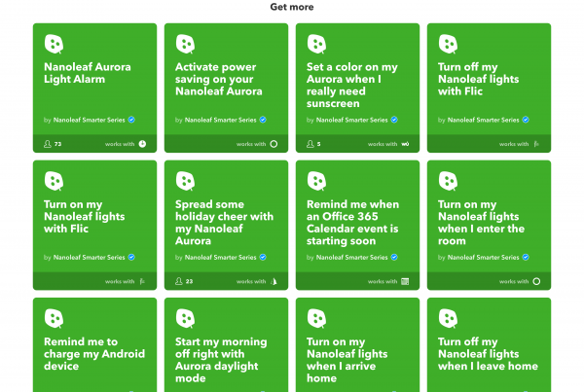This screenshot has height=392, width=584.
Task: Open Remind me to charge my Android device
Action: [x=95, y=344]
